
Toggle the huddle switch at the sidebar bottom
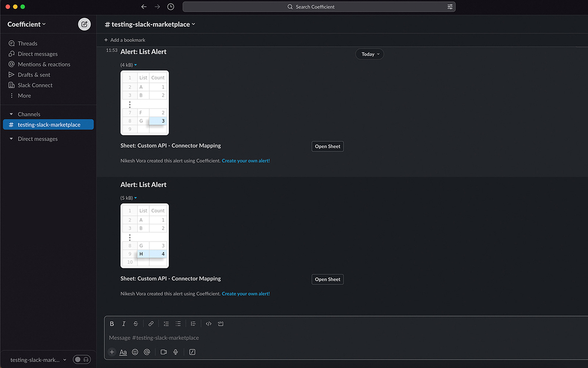[82, 359]
